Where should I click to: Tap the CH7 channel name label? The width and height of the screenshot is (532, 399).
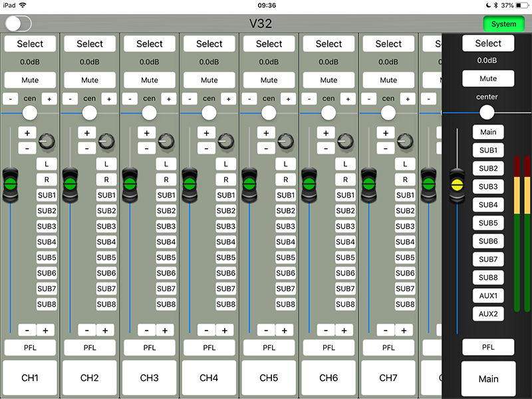tap(388, 378)
